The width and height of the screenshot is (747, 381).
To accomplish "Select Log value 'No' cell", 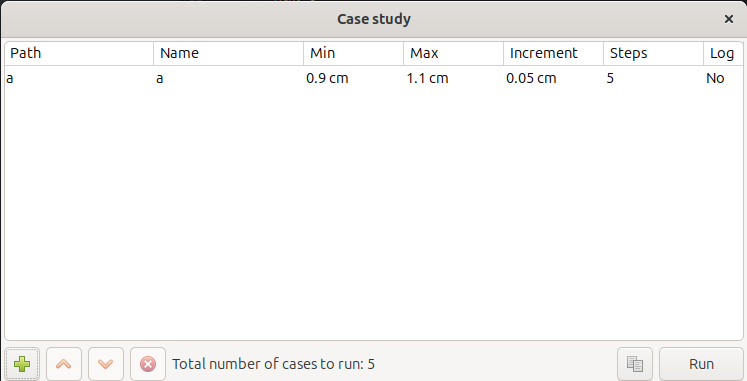I will tap(723, 78).
